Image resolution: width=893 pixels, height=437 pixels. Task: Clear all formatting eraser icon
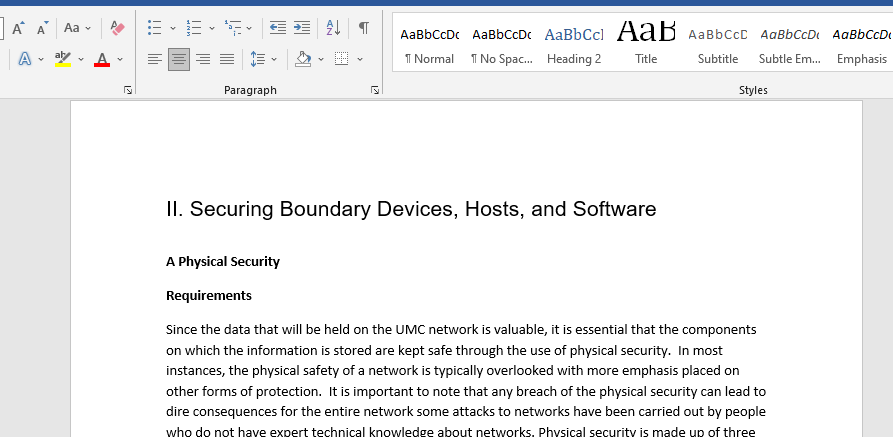point(117,27)
